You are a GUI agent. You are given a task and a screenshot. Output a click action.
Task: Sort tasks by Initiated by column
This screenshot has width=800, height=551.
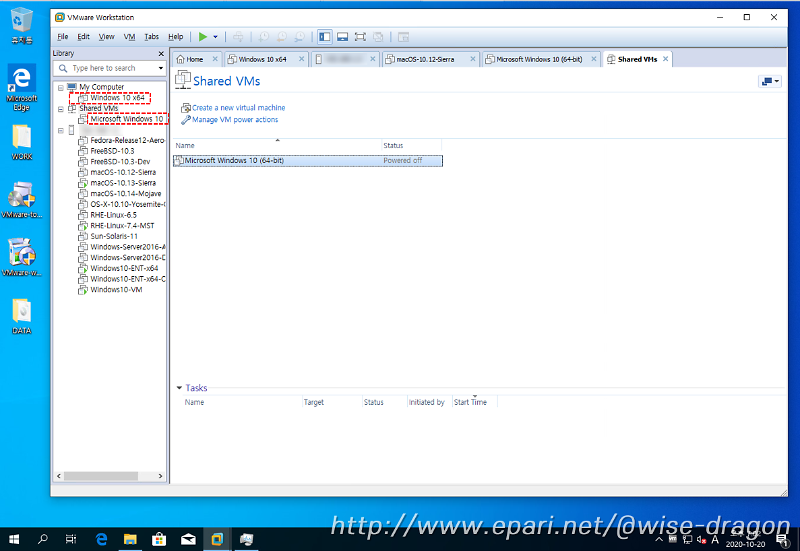[429, 402]
